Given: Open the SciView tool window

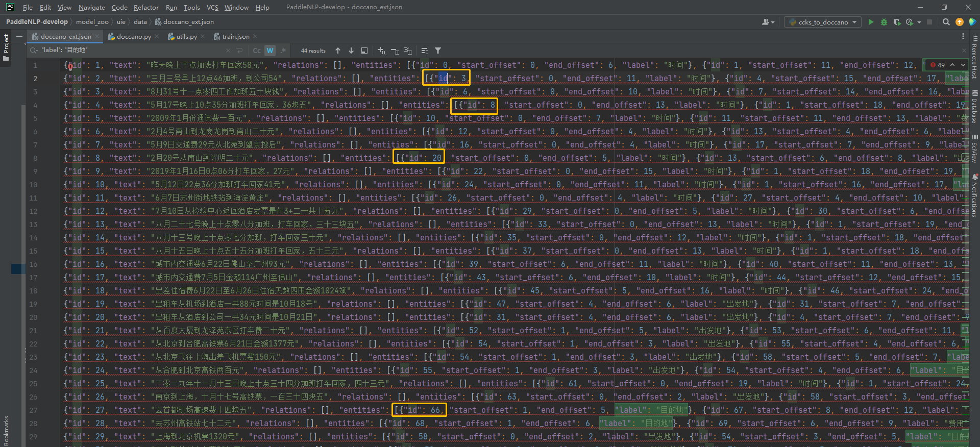Looking at the screenshot, I should [x=974, y=149].
